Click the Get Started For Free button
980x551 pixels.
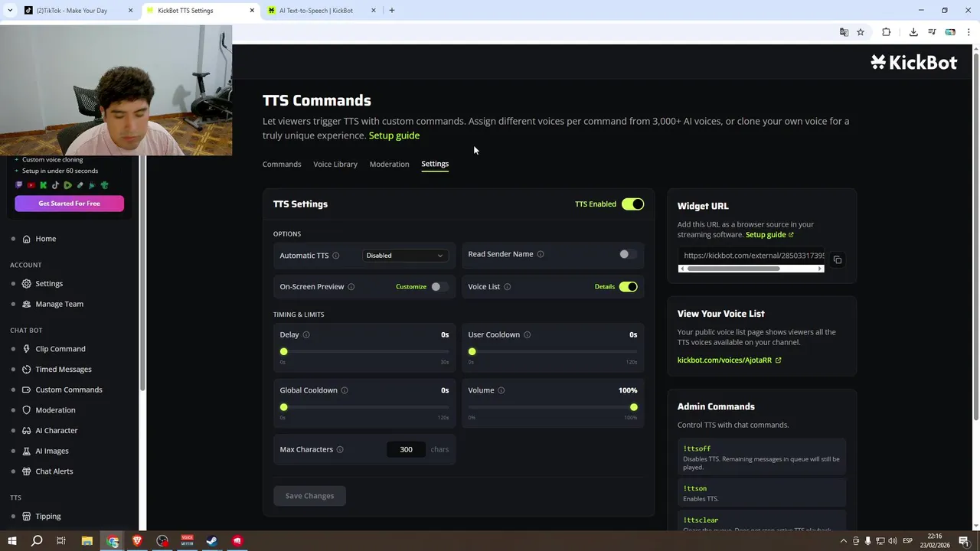click(x=69, y=204)
